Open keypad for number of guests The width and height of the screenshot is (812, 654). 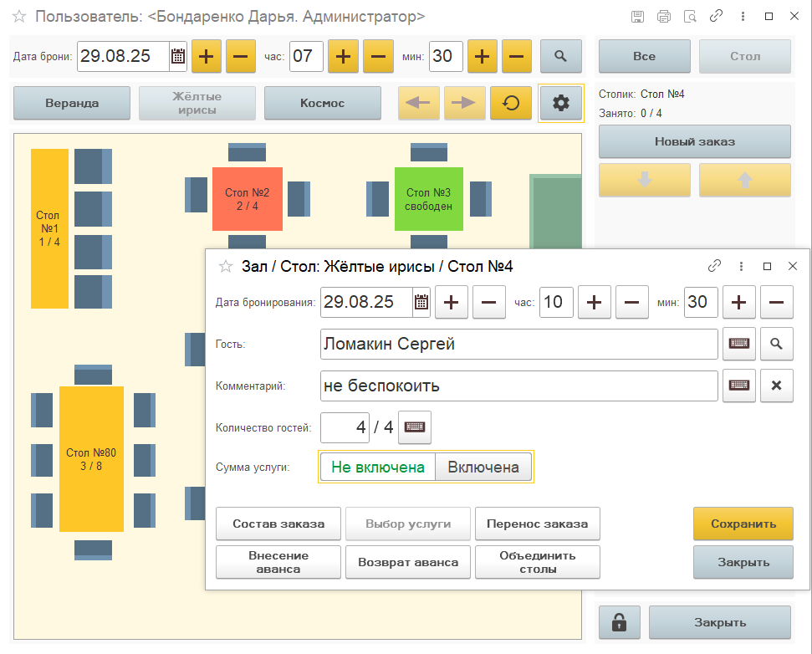click(x=415, y=427)
